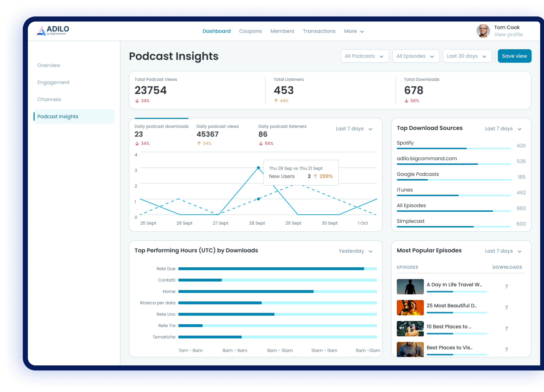Open the Members nav item
Image resolution: width=544 pixels, height=392 pixels.
[x=282, y=31]
